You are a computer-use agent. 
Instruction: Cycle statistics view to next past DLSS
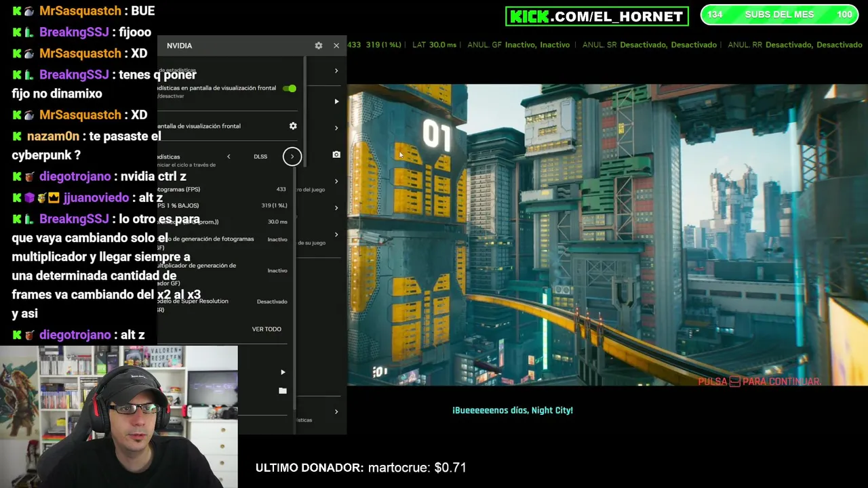292,157
